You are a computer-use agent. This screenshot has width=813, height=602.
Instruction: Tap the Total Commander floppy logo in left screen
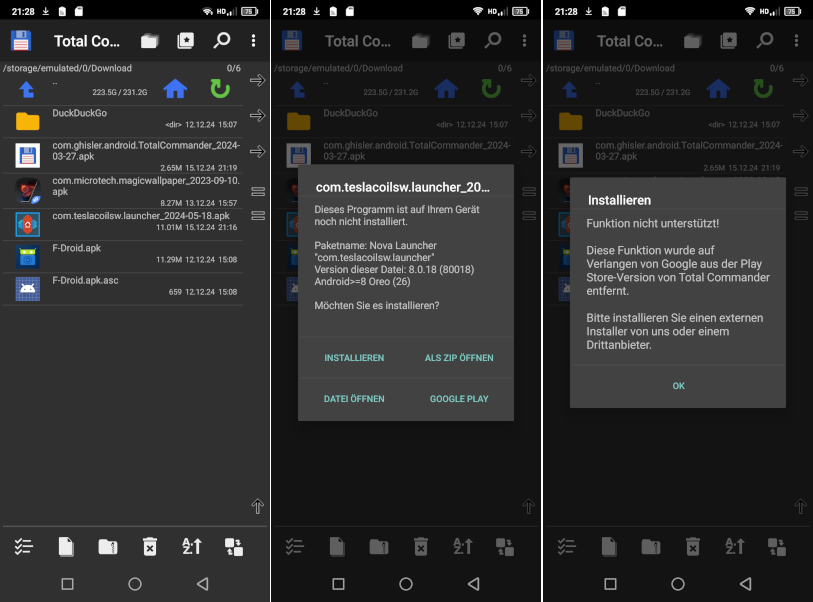click(21, 40)
